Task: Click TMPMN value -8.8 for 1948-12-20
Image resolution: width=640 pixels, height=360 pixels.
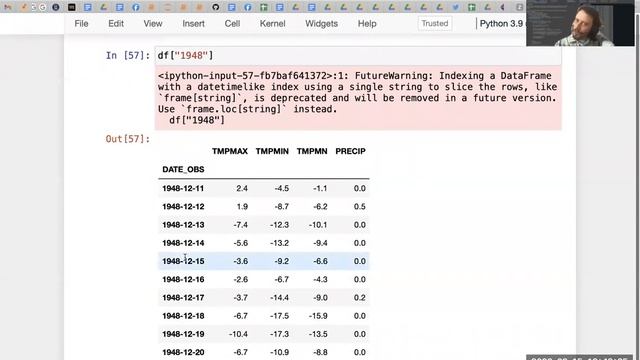Action: (x=320, y=352)
